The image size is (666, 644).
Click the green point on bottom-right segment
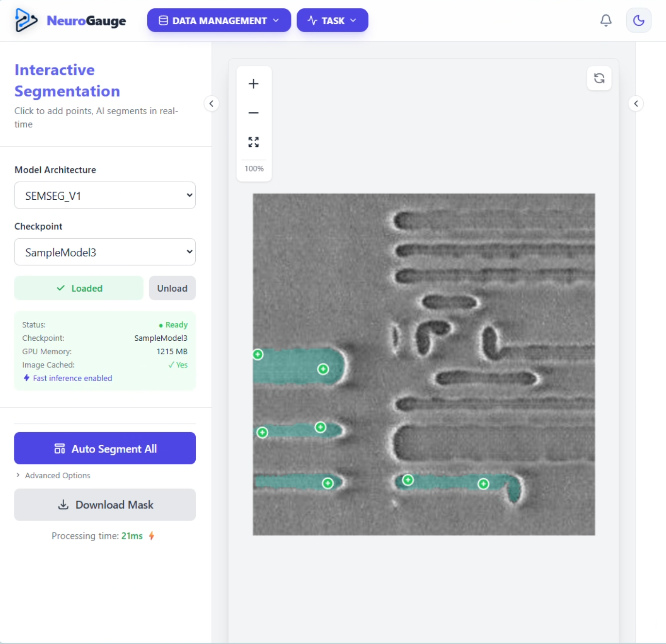(483, 484)
